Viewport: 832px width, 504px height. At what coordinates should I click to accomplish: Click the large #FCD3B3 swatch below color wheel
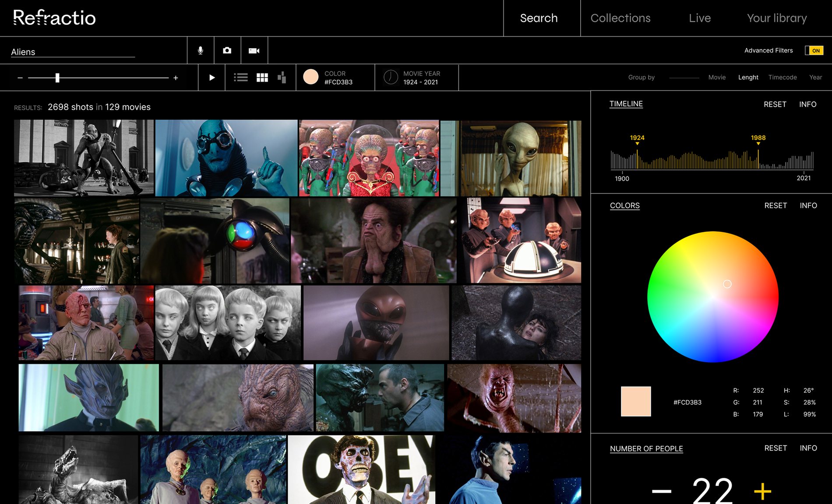click(636, 401)
